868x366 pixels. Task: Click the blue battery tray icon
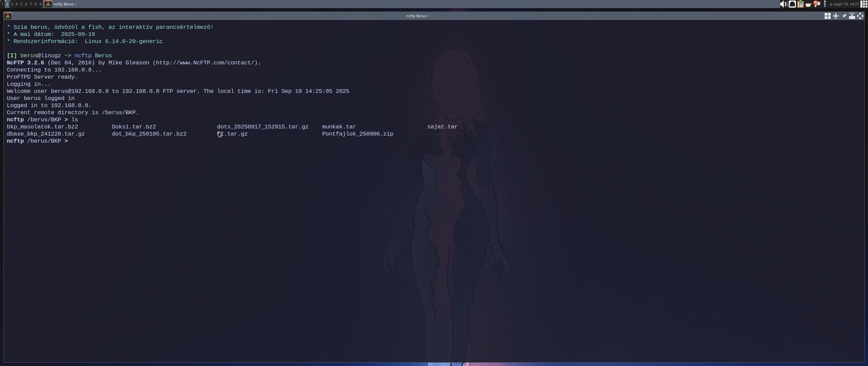(x=825, y=4)
